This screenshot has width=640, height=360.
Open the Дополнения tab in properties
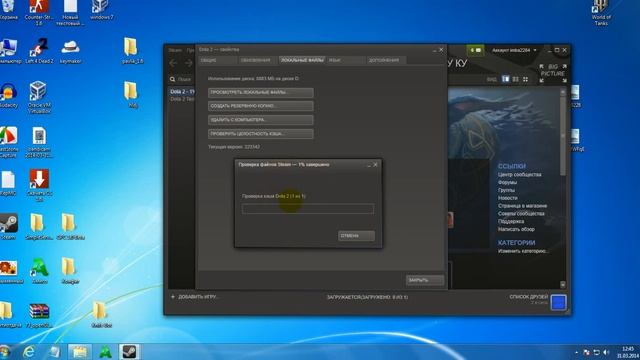[x=386, y=60]
